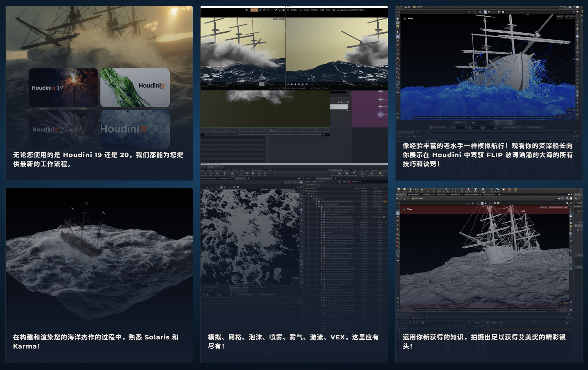The image size is (588, 370).
Task: Open the Playback menu in MPlay
Action: [x=314, y=10]
